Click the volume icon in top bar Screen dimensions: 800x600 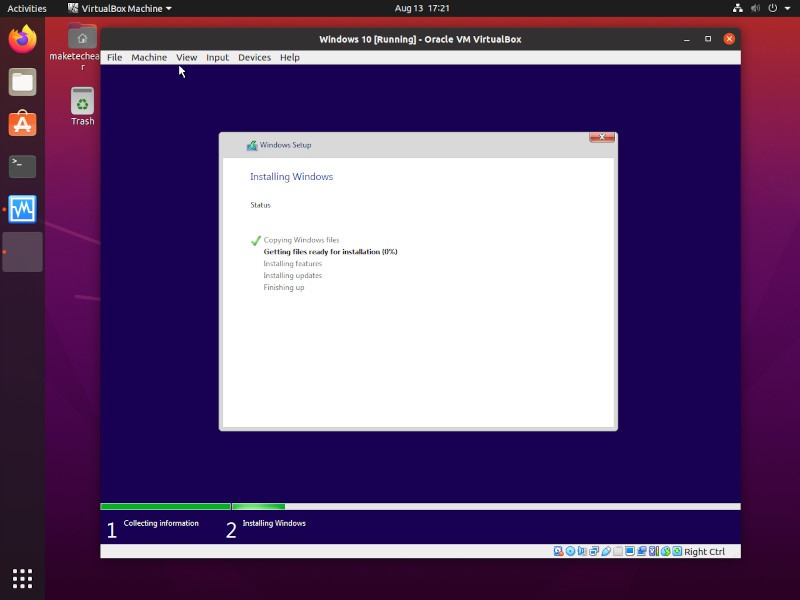click(x=756, y=8)
